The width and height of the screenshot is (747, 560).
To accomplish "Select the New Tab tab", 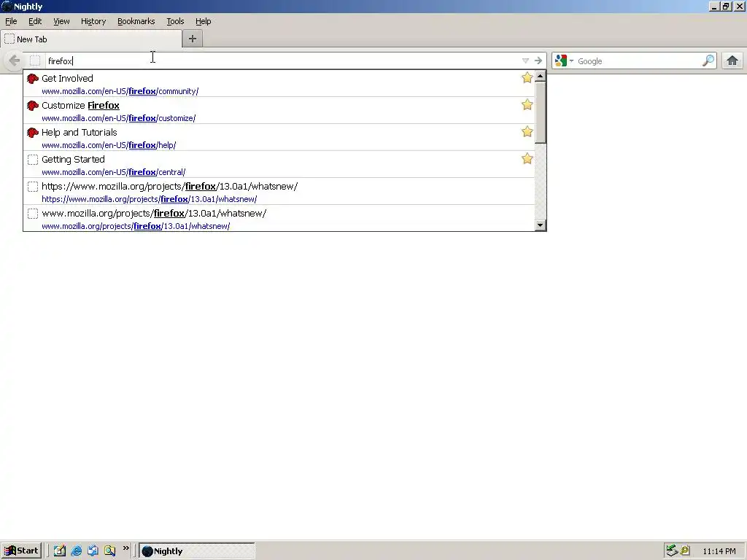I will pos(91,39).
